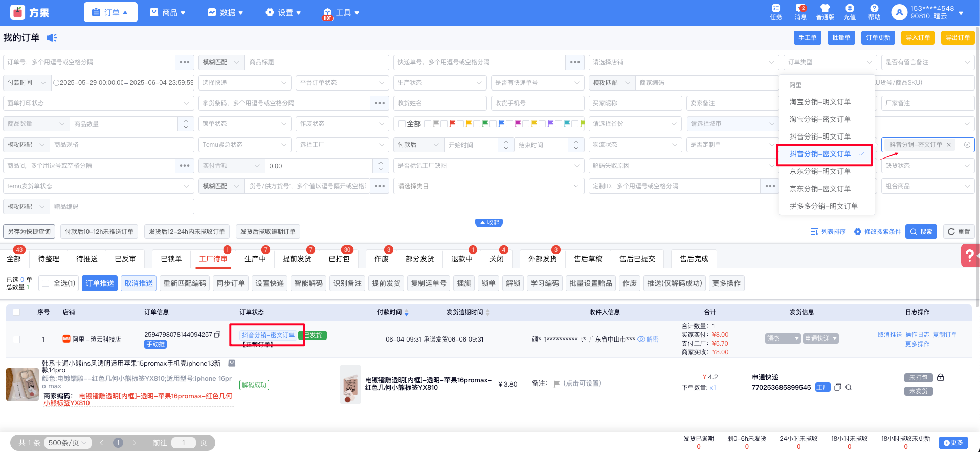Click the user account avatar icon
Screen dimensions: 980x452
(x=899, y=12)
